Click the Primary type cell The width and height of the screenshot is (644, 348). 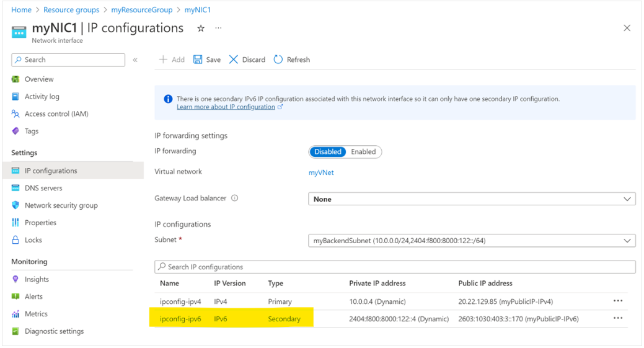coord(280,301)
